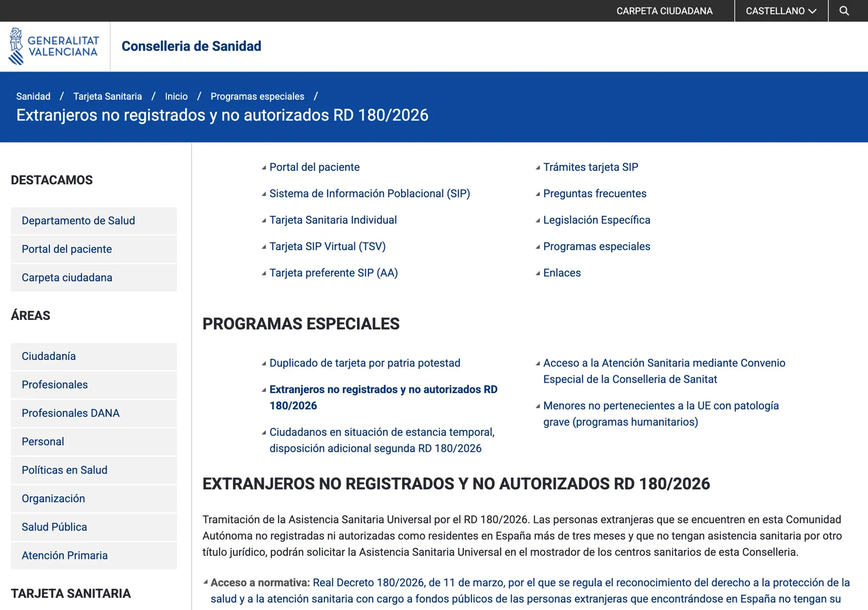This screenshot has height=610, width=868.
Task: Go to Sanidad breadcrumb
Action: pyautogui.click(x=33, y=97)
